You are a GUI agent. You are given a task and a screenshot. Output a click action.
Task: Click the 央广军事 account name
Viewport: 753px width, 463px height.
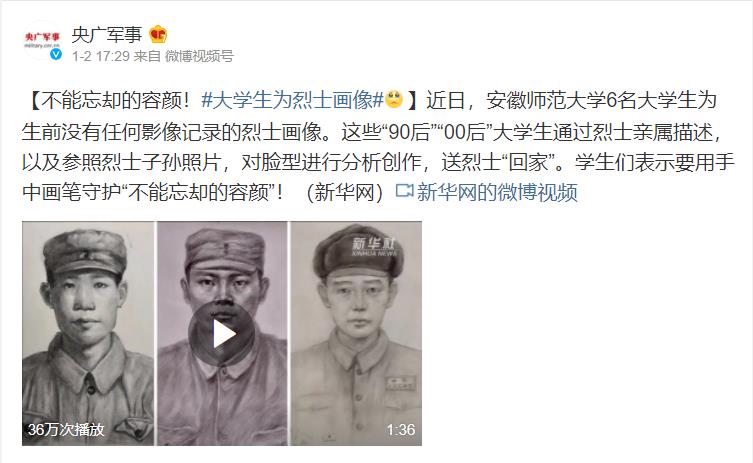tap(107, 35)
